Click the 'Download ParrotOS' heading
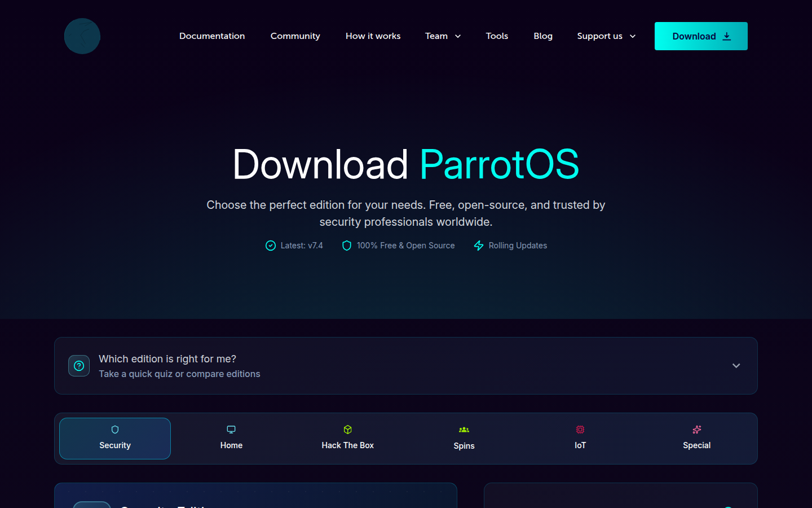 tap(406, 164)
